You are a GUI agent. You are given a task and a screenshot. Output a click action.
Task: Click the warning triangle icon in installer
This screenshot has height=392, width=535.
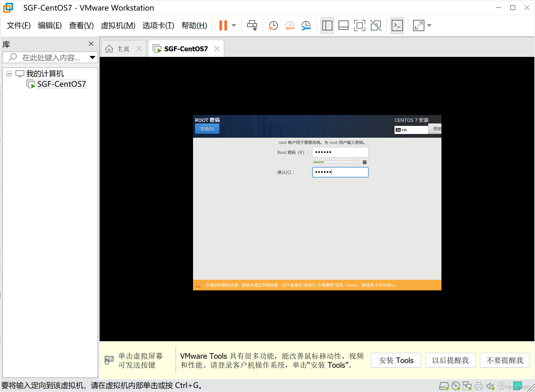pyautogui.click(x=198, y=285)
